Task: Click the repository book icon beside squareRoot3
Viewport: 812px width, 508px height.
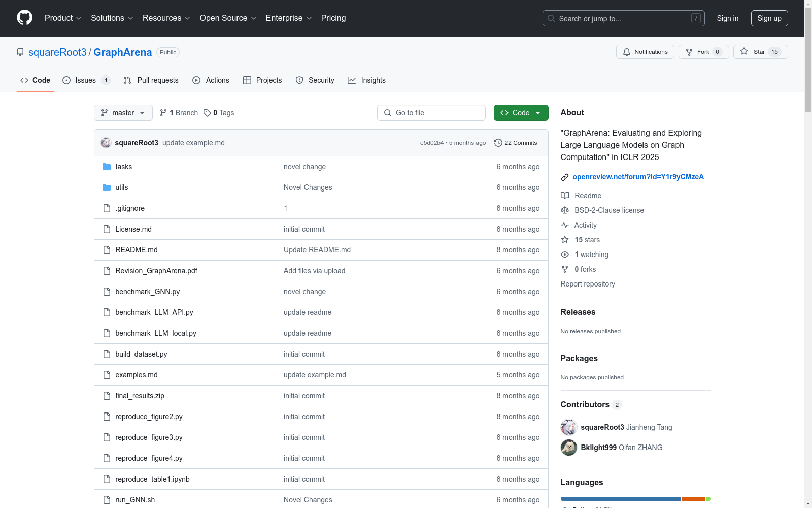Action: [20, 52]
